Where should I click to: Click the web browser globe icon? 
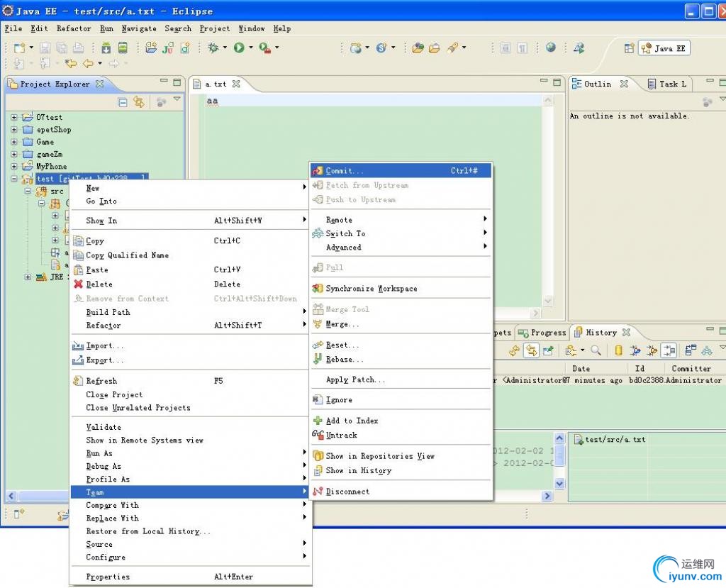(x=550, y=48)
